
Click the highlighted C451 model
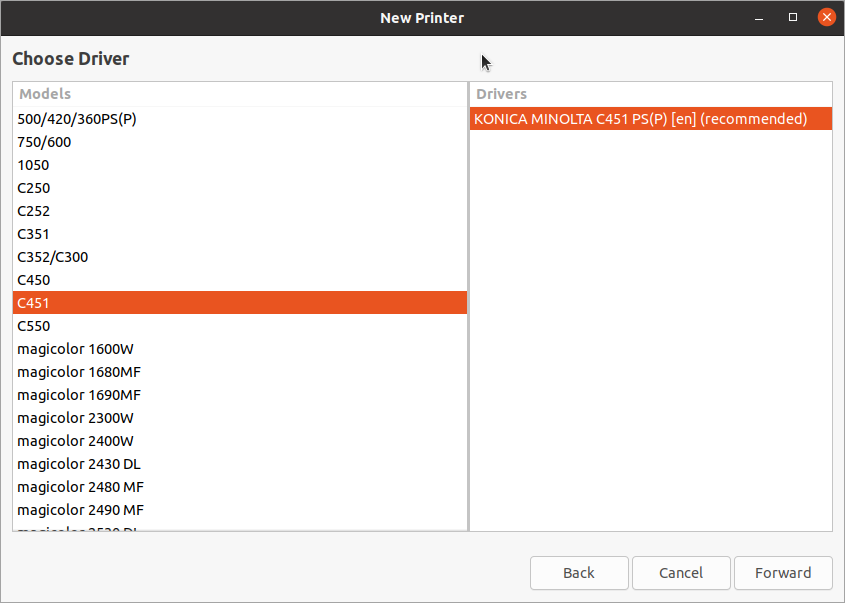coord(240,303)
